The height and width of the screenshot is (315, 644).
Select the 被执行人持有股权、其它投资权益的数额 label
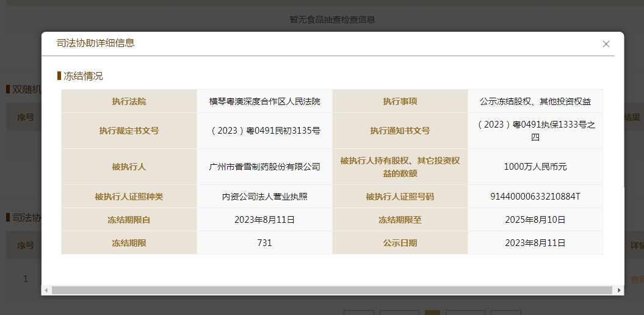click(400, 167)
